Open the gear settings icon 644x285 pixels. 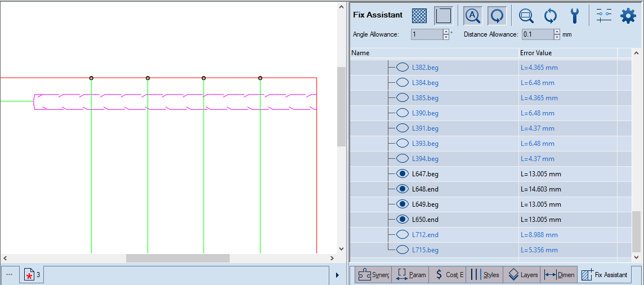click(x=628, y=16)
